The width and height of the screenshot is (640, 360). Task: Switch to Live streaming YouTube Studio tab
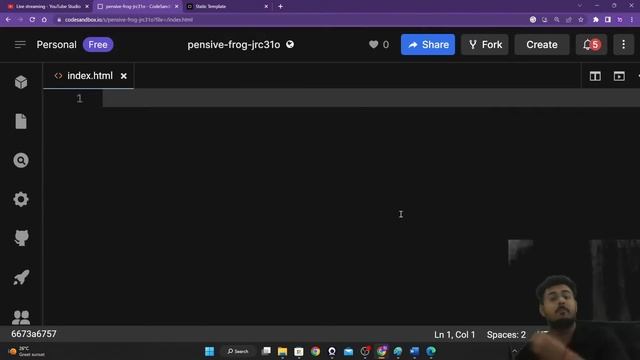[48, 7]
